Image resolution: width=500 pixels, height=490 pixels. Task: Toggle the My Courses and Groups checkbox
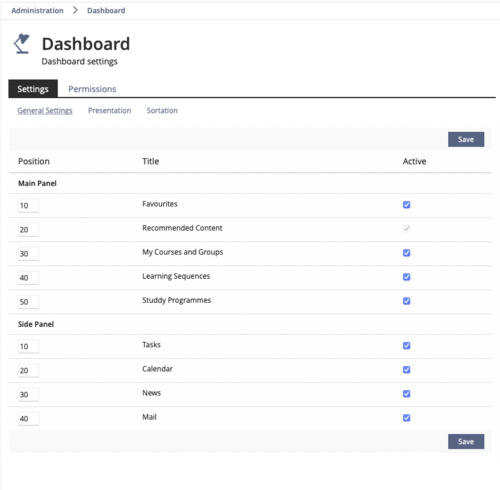(x=406, y=253)
